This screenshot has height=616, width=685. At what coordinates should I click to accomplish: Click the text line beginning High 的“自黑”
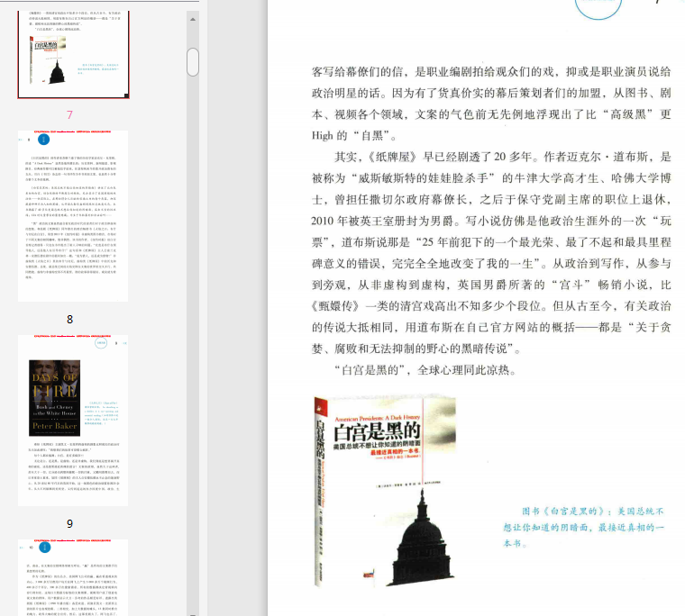point(354,136)
